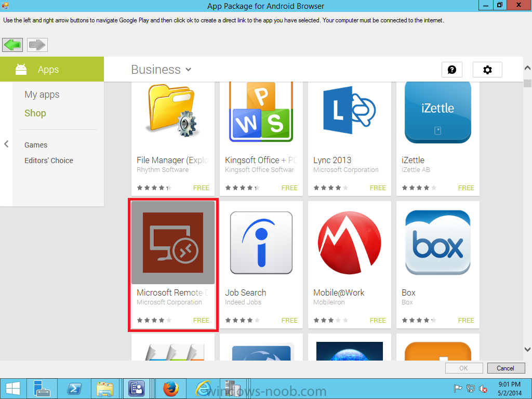Click the Box title text
This screenshot has height=399, width=532.
pyautogui.click(x=408, y=292)
